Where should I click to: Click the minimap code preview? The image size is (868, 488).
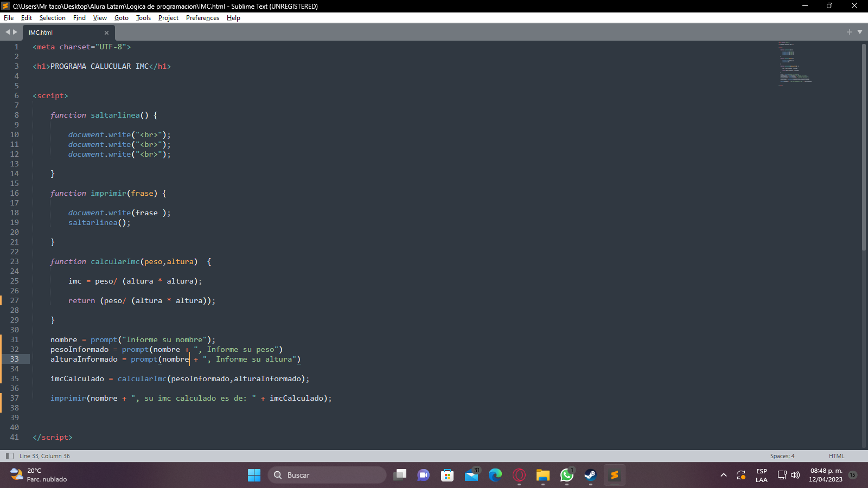pyautogui.click(x=795, y=63)
